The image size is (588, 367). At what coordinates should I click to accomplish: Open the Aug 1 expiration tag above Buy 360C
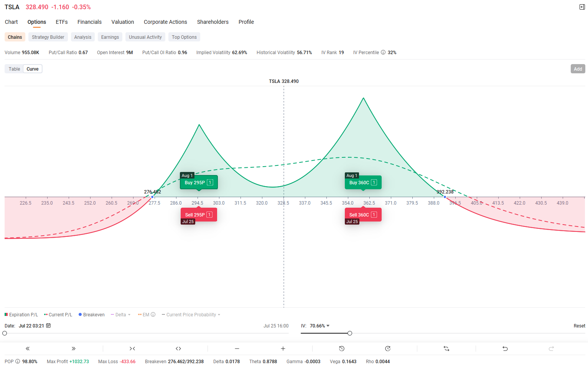click(352, 175)
